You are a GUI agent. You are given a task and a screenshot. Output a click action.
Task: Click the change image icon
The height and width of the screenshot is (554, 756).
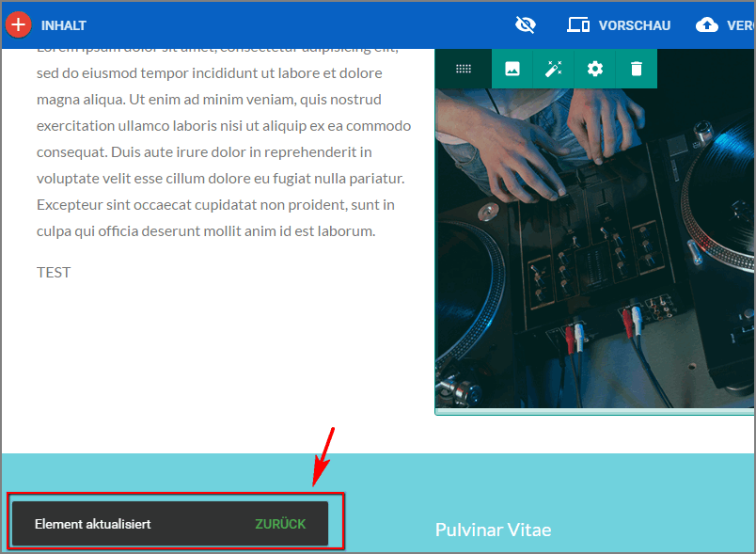click(x=512, y=69)
